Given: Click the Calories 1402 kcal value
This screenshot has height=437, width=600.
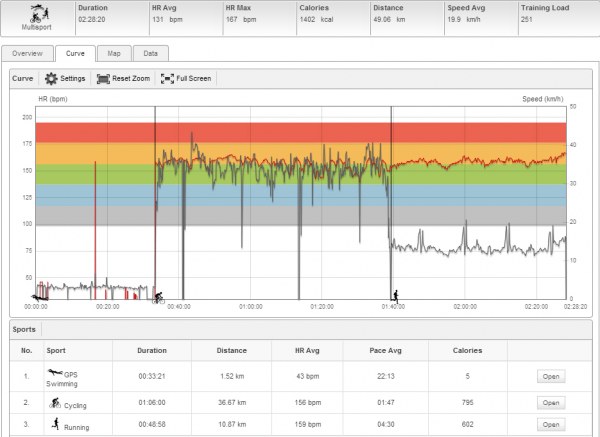Looking at the screenshot, I should tap(316, 20).
